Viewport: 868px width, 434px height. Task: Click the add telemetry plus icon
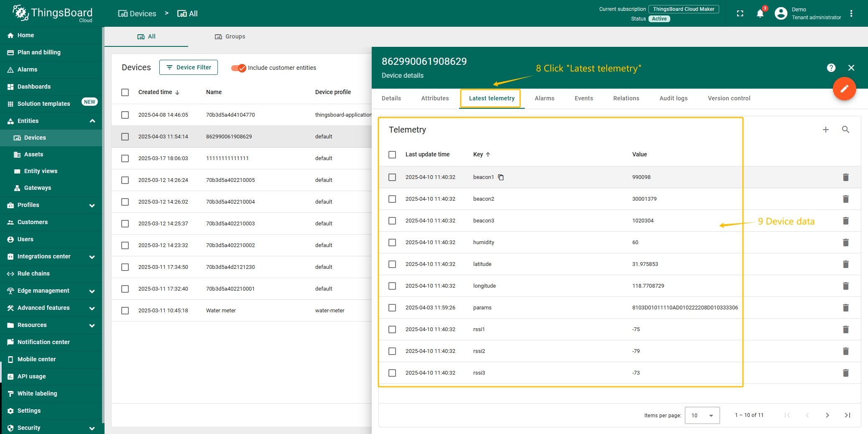click(825, 130)
